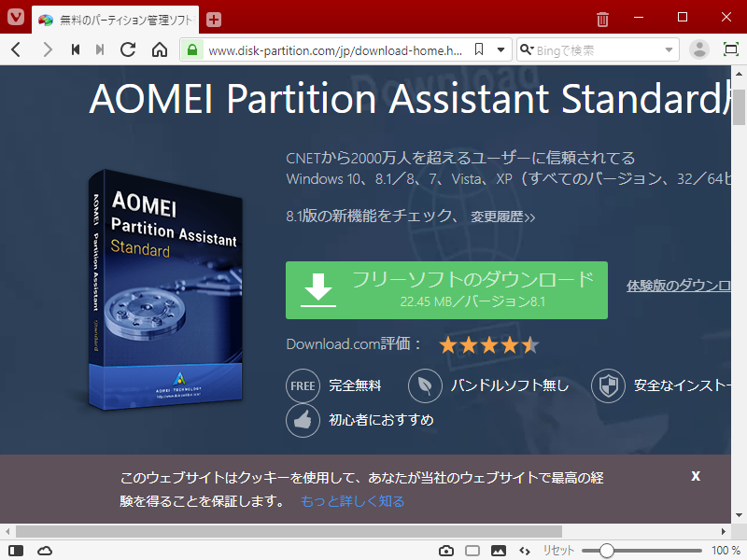Screen dimensions: 747x560
Task: Click the vertical scrollbar thumb
Action: [739, 106]
